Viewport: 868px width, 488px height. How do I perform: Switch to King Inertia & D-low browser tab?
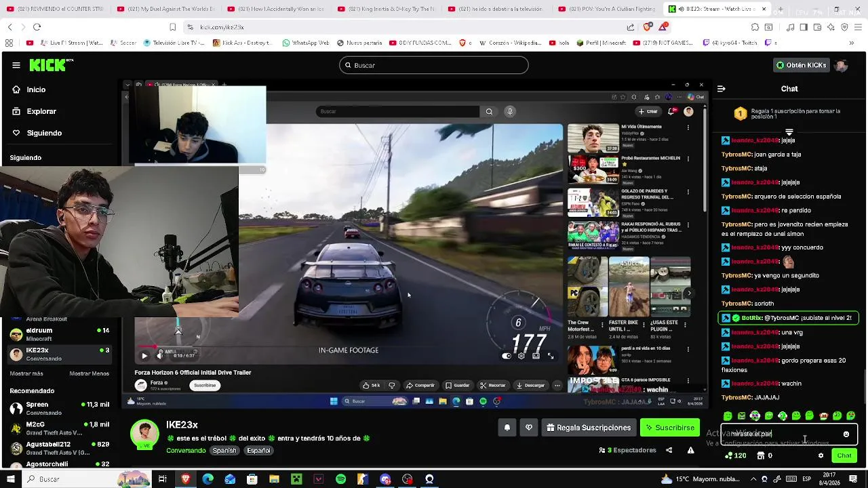[387, 9]
